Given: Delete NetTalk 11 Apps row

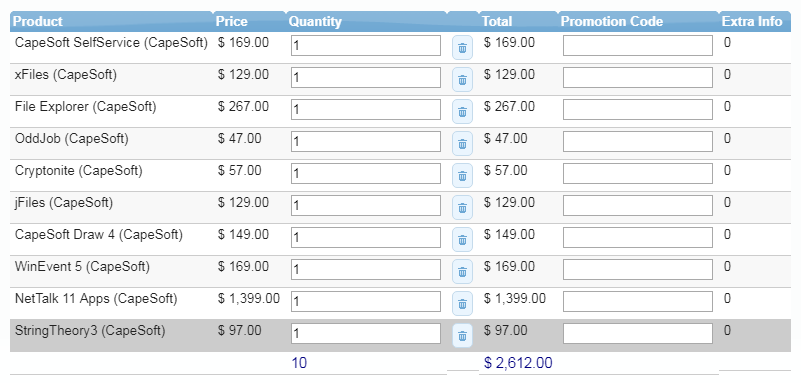Looking at the screenshot, I should [x=462, y=304].
